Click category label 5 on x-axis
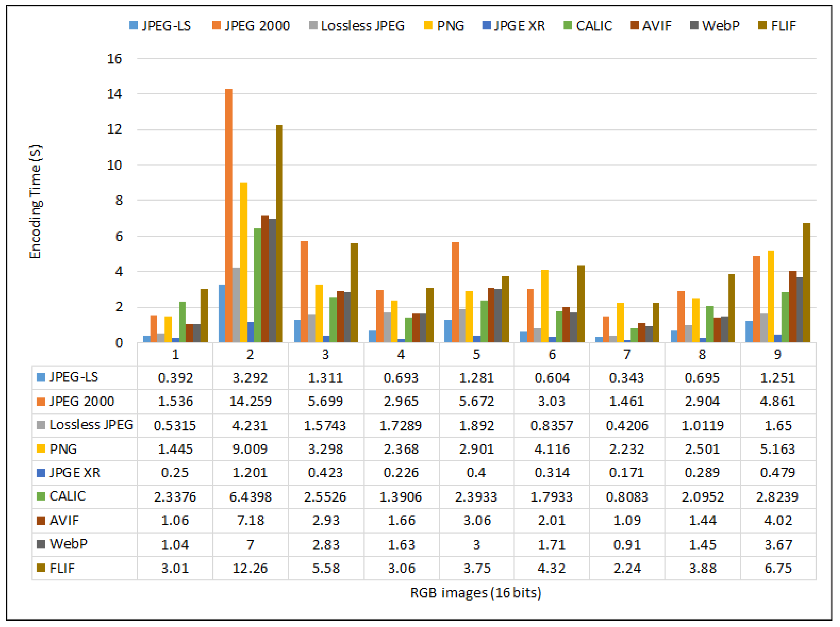 click(x=476, y=355)
